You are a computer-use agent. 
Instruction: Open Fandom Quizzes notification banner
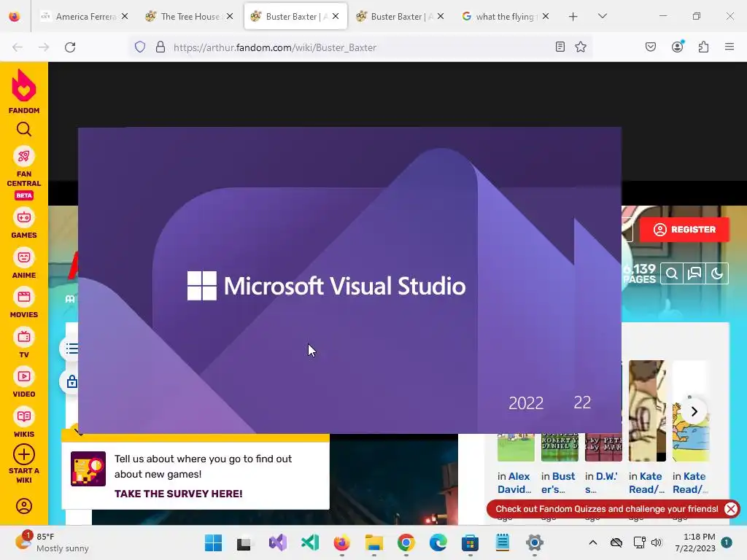(606, 509)
